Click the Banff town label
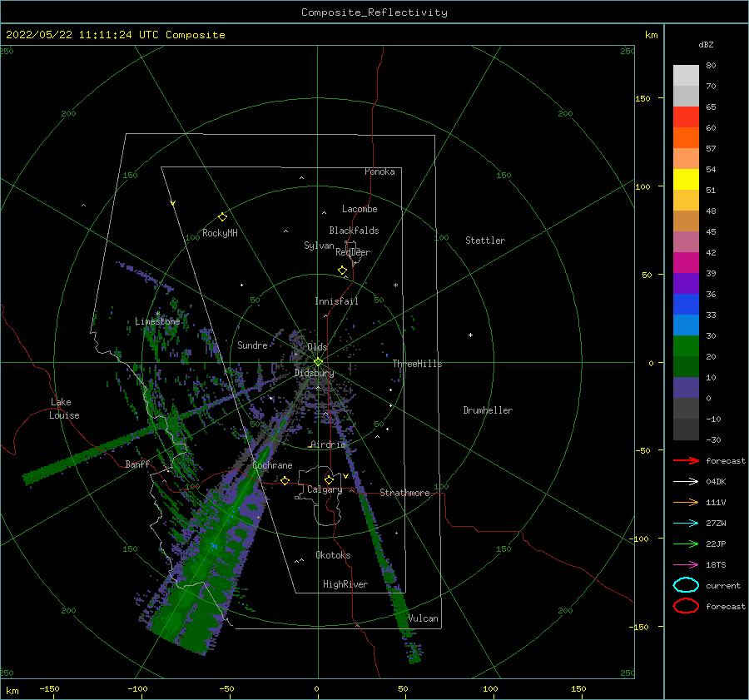 137,464
